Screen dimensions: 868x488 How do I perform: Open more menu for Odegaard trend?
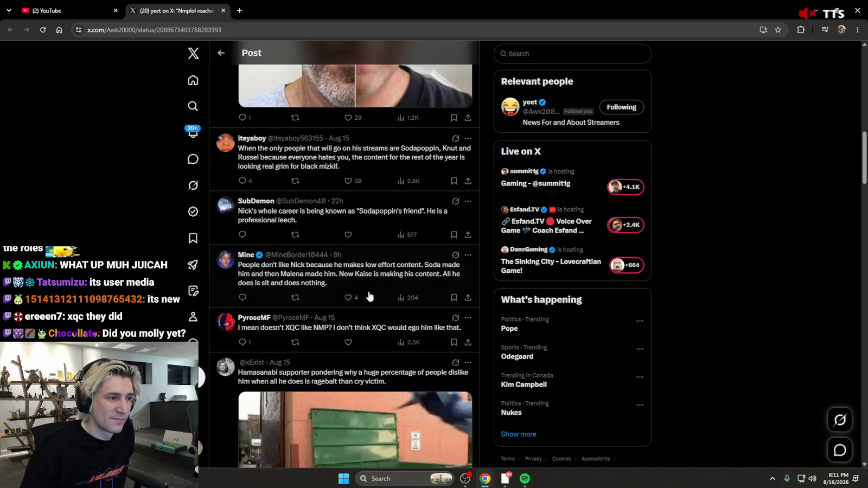point(640,349)
